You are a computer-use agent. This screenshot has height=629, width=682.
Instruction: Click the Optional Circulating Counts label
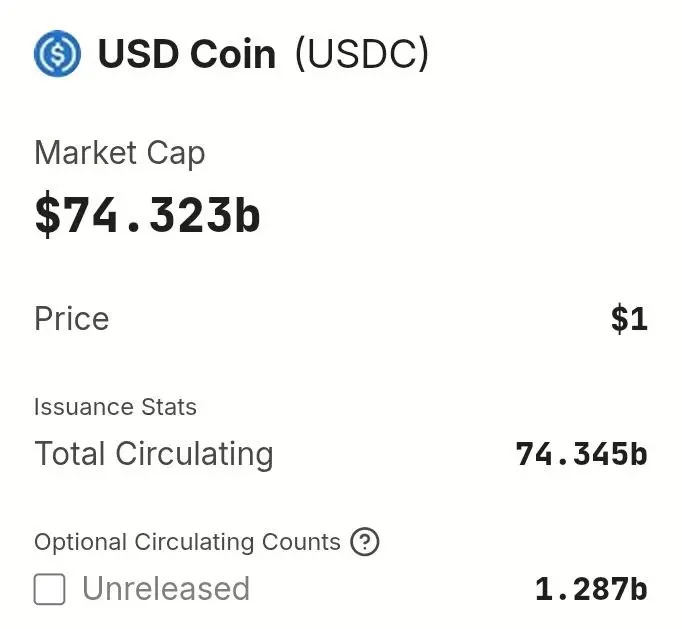pos(187,542)
